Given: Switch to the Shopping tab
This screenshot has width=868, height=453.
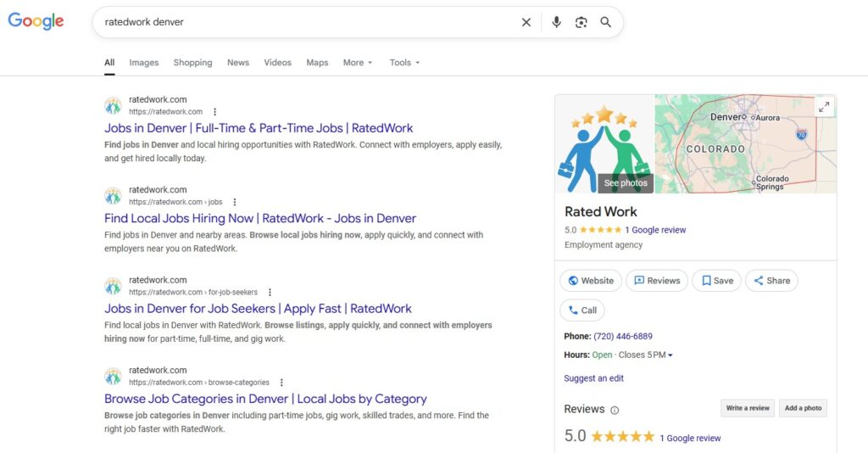Looking at the screenshot, I should (x=192, y=63).
